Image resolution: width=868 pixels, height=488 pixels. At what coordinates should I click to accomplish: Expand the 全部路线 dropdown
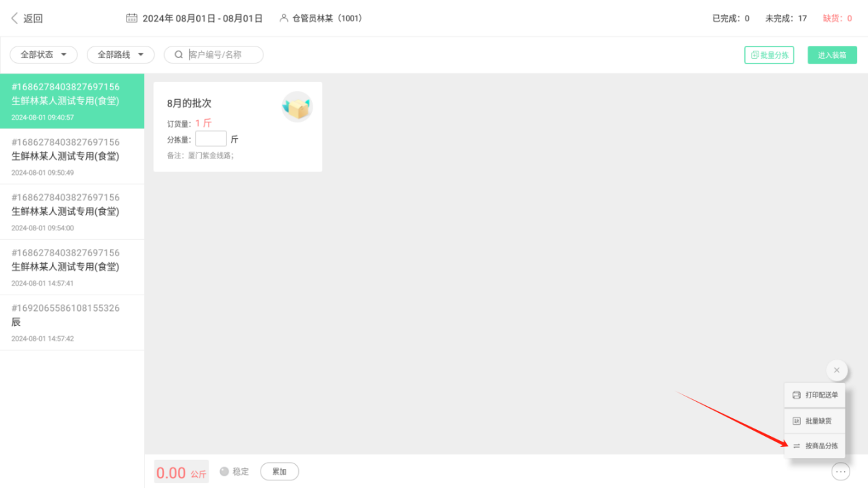pyautogui.click(x=121, y=55)
